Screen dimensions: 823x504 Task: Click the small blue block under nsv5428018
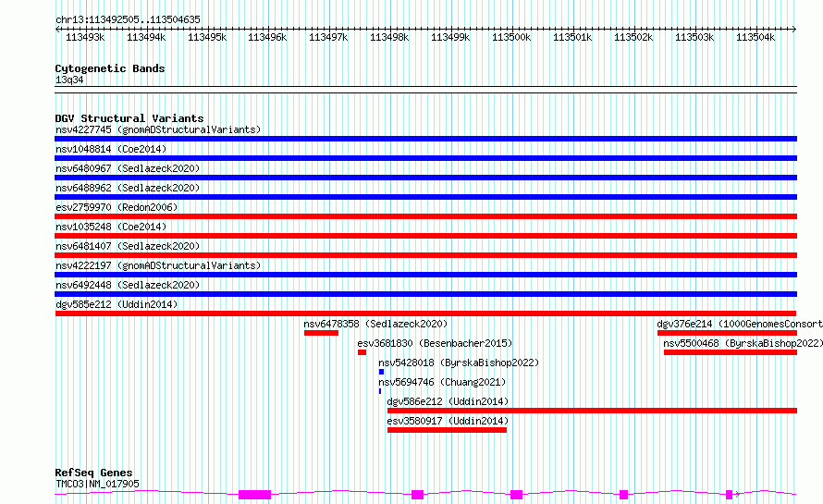[x=382, y=372]
